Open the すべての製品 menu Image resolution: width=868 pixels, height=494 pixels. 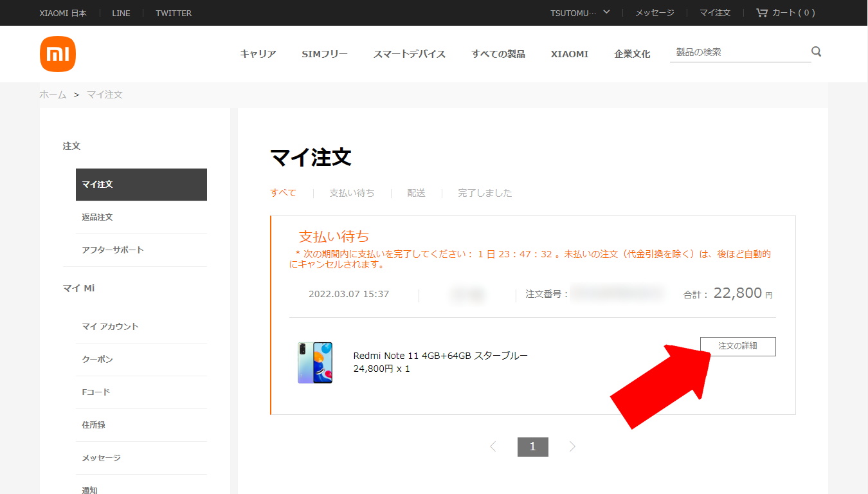click(498, 54)
